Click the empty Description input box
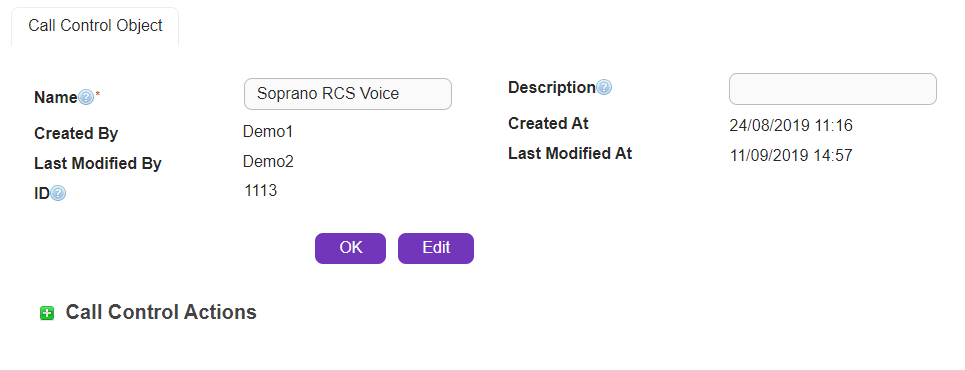 pyautogui.click(x=833, y=89)
